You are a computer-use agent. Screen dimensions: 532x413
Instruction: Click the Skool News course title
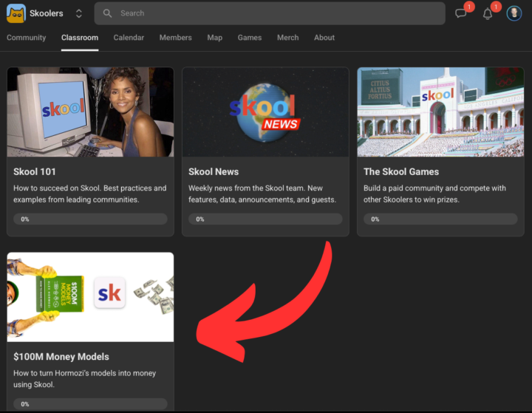click(x=214, y=171)
